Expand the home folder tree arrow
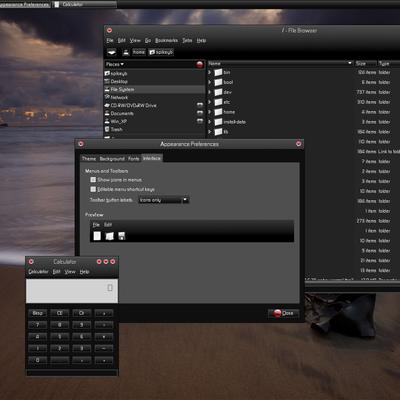Image resolution: width=400 pixels, height=400 pixels. point(210,112)
